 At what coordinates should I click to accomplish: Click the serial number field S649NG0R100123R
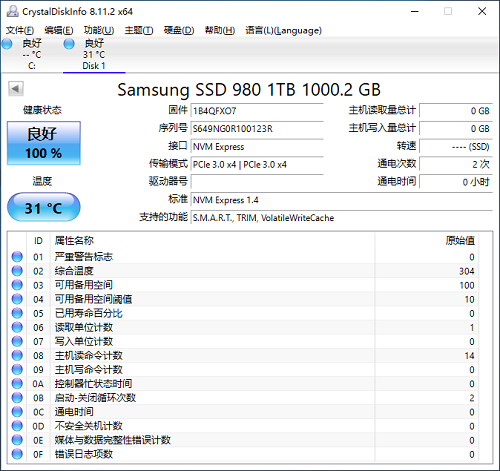click(x=257, y=129)
